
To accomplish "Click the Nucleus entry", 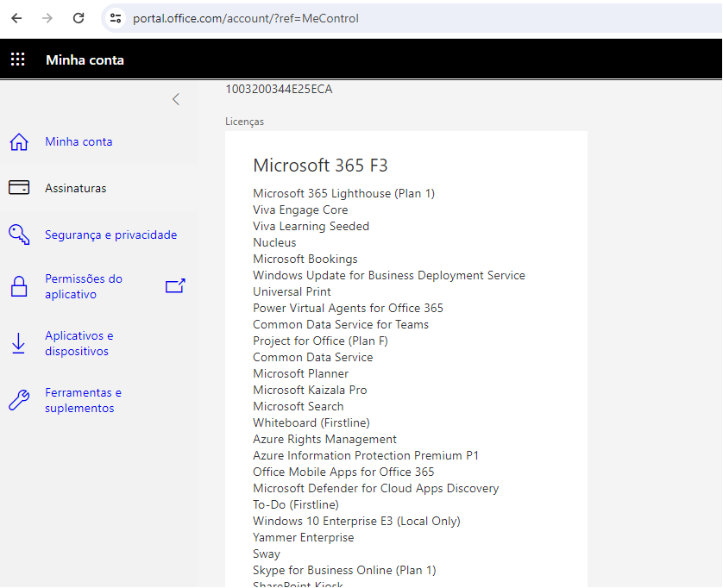I will (x=274, y=242).
